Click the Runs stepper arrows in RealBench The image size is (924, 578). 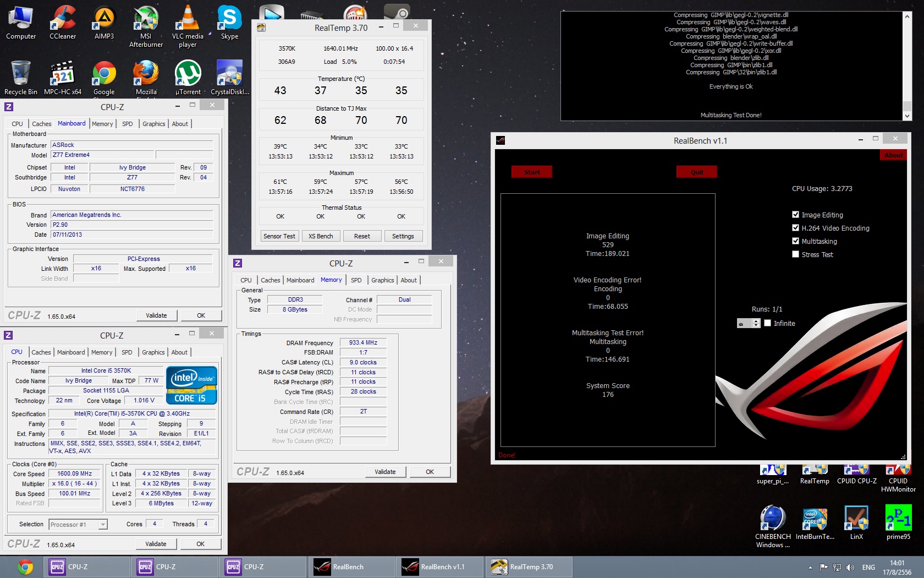(756, 323)
